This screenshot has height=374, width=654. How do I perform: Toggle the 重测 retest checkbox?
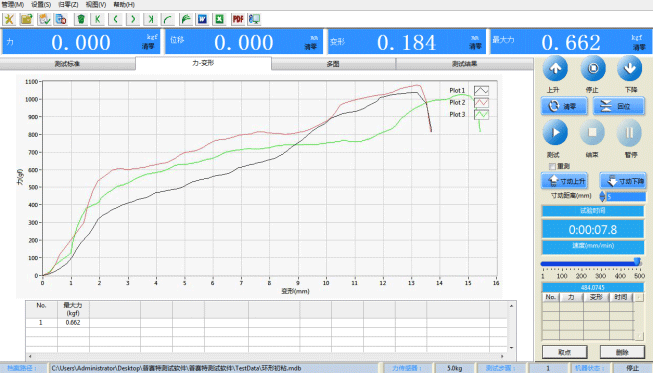coord(552,166)
